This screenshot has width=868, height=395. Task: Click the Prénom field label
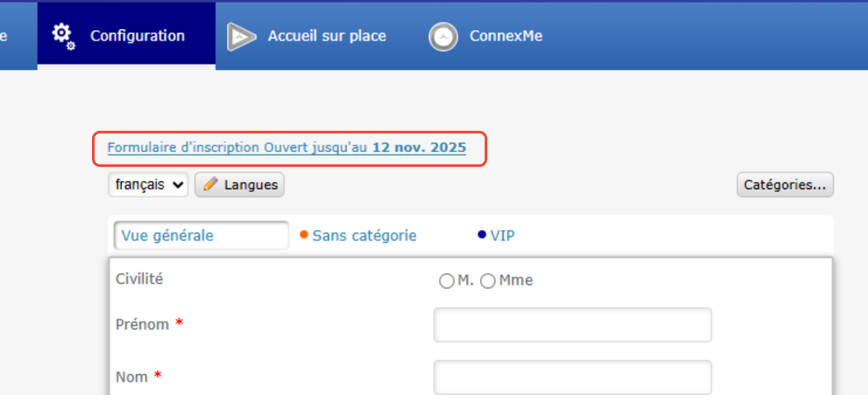coord(142,325)
